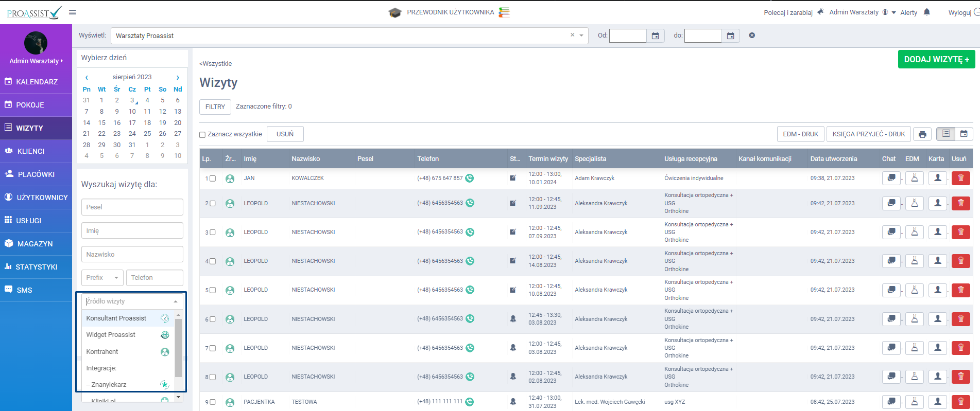The height and width of the screenshot is (411, 980).
Task: Print the visits list with printer icon
Action: (922, 134)
